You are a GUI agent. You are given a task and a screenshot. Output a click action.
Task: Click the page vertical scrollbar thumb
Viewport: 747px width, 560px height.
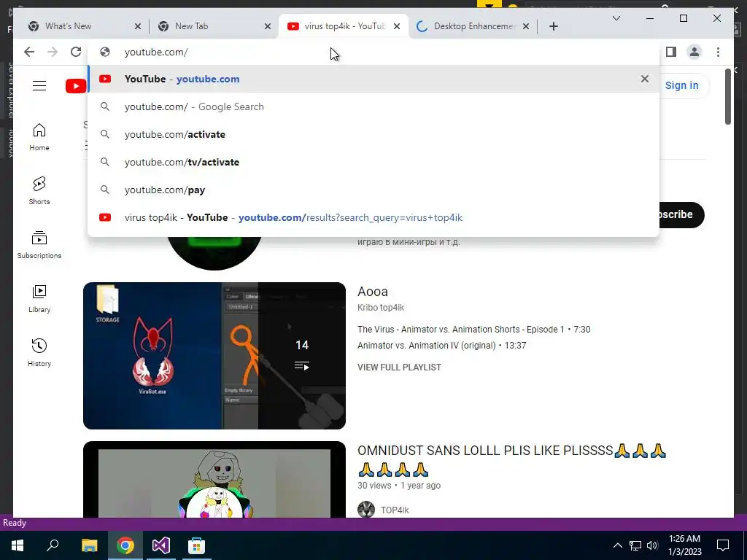click(727, 97)
